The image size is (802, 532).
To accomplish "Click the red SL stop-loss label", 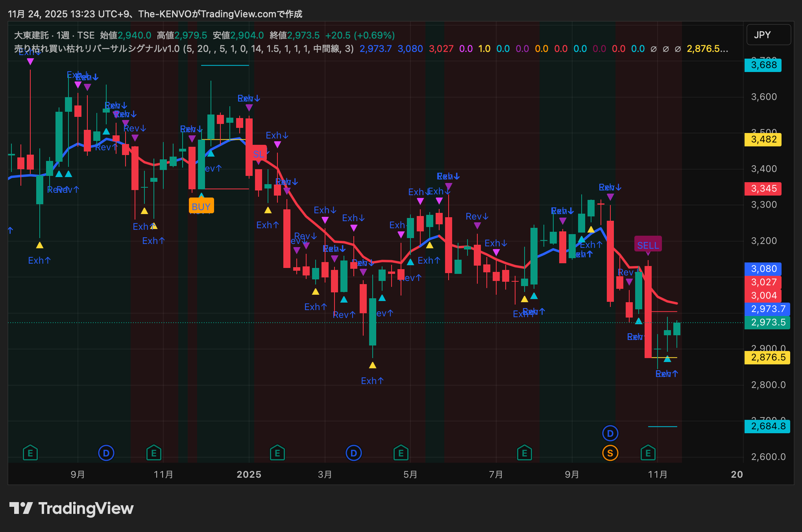I will point(259,154).
